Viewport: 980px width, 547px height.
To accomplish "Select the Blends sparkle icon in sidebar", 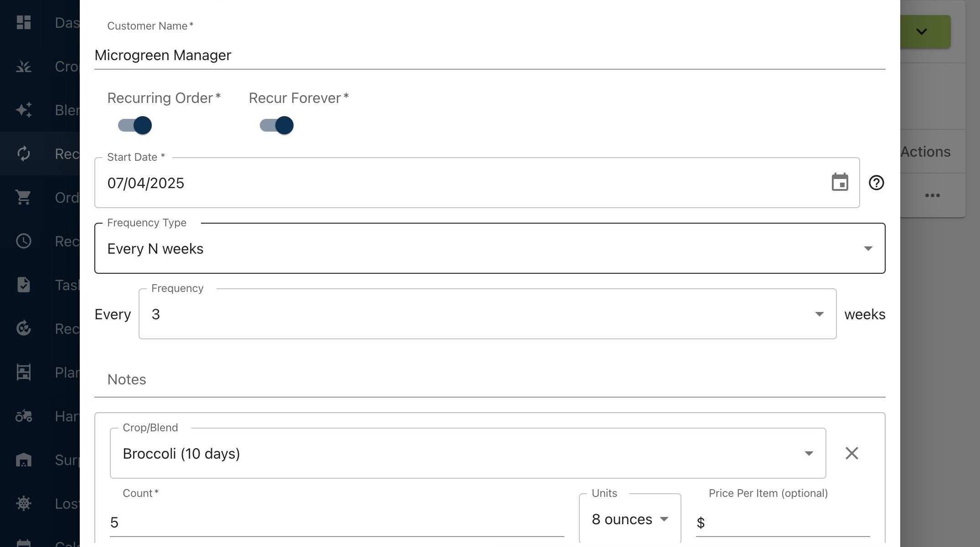I will [24, 110].
